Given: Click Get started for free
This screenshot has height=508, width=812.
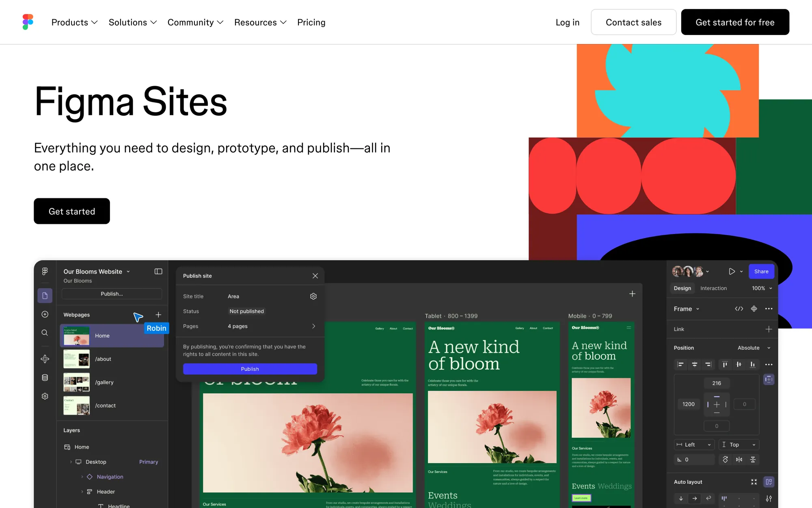Looking at the screenshot, I should coord(735,22).
